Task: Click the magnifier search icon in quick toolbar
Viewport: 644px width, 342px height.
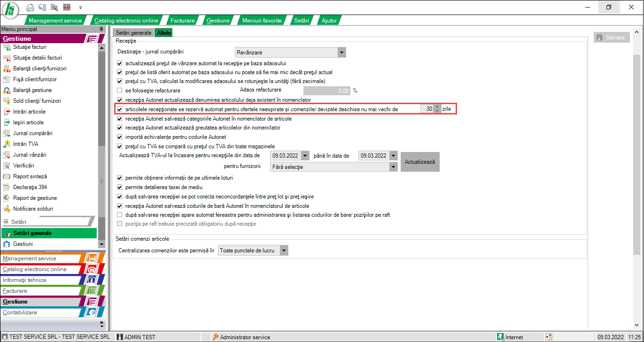Action: click(42, 8)
